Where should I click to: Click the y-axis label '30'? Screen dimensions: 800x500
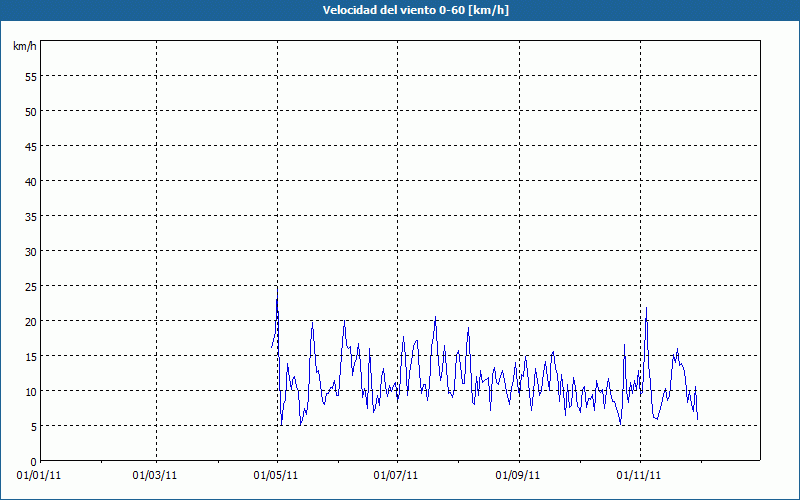point(31,252)
